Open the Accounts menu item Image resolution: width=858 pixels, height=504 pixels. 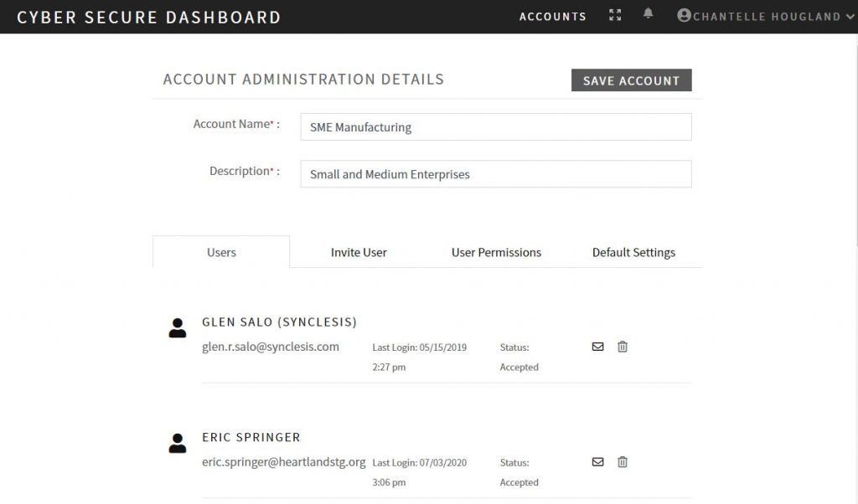coord(553,17)
